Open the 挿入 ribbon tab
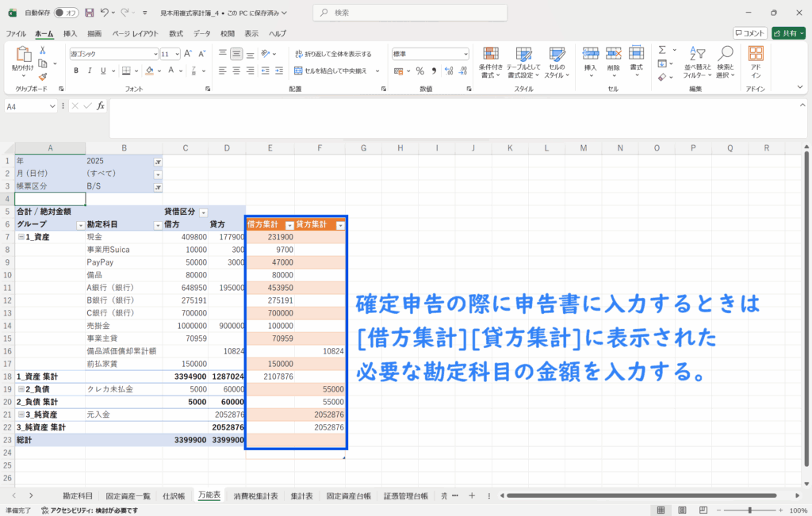This screenshot has width=812, height=516. click(70, 34)
